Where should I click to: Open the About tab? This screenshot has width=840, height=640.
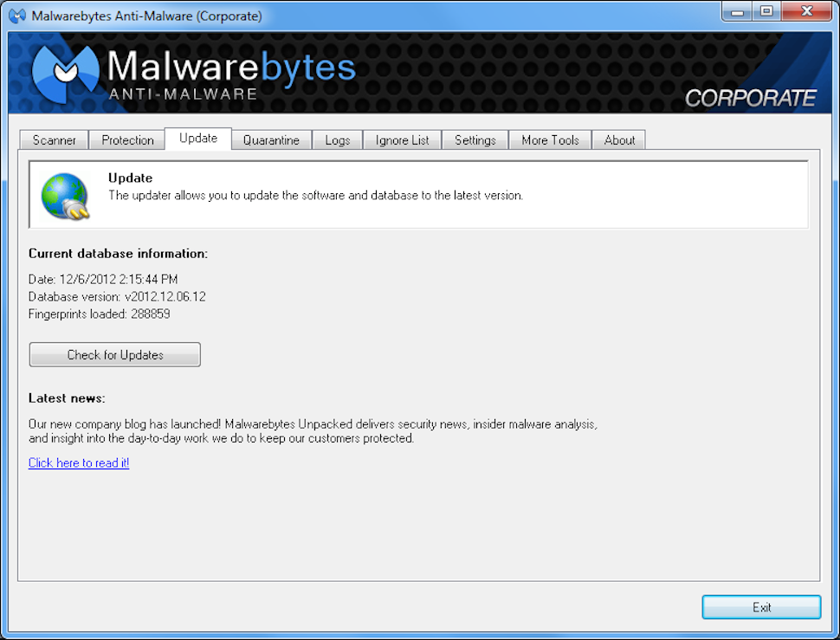(618, 139)
